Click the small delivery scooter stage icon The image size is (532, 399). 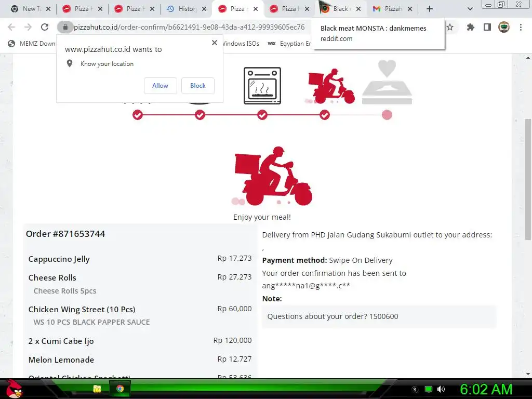[x=331, y=86]
